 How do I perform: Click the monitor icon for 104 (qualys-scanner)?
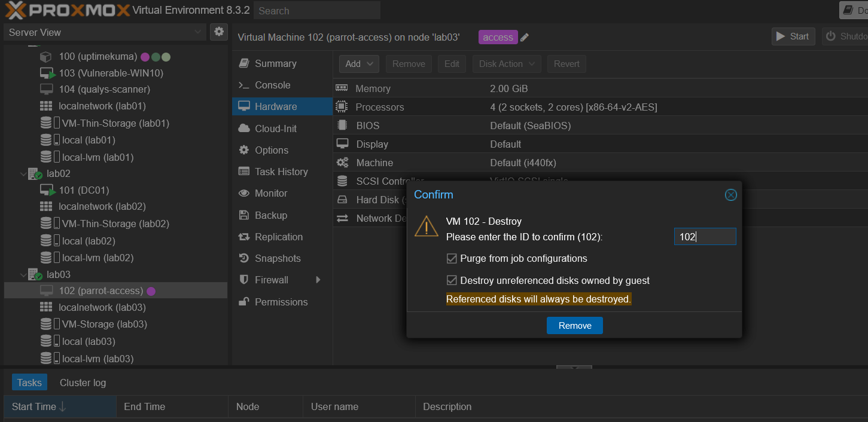point(46,89)
